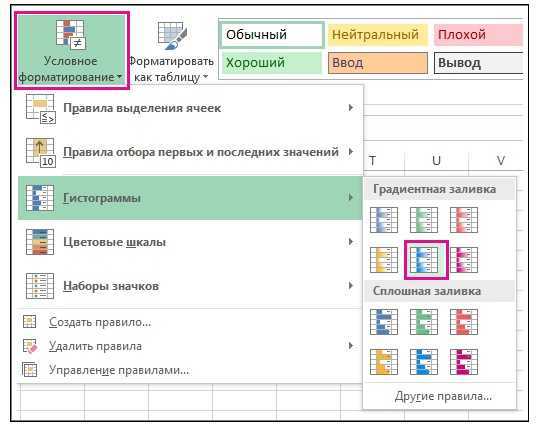Apply the Хороший cell style
Viewport: 542px width, 432px height.
click(x=272, y=63)
